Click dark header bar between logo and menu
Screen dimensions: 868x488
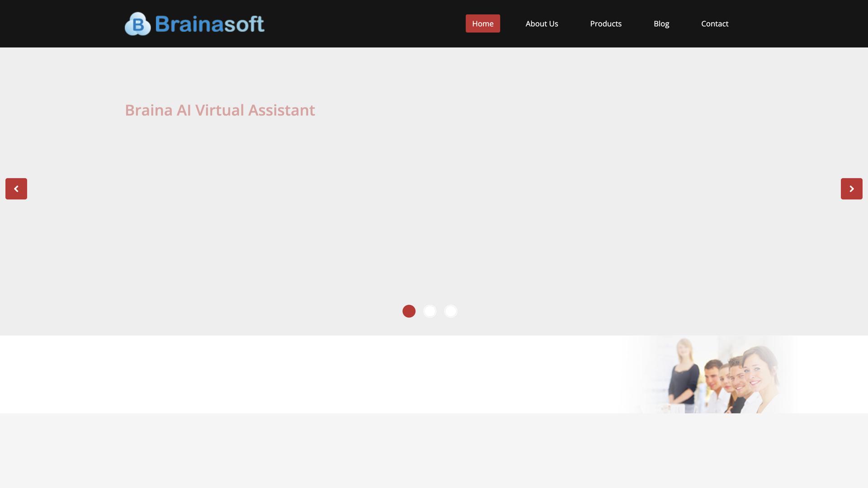pyautogui.click(x=362, y=23)
